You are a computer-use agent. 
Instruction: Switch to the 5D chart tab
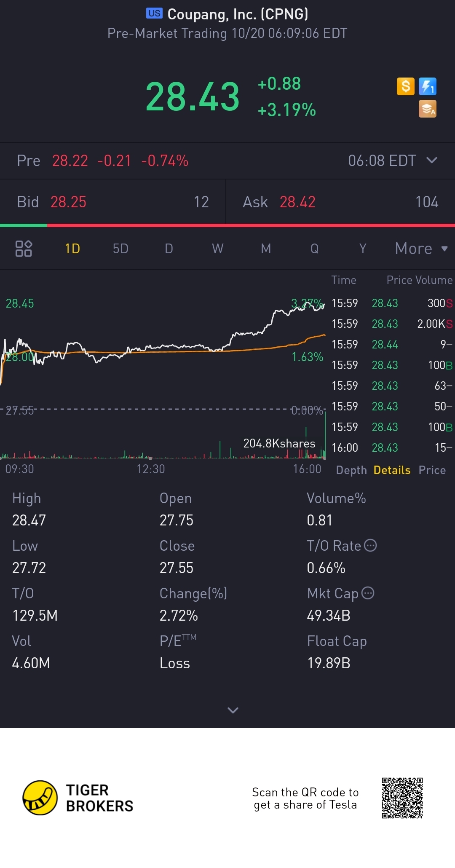click(120, 249)
